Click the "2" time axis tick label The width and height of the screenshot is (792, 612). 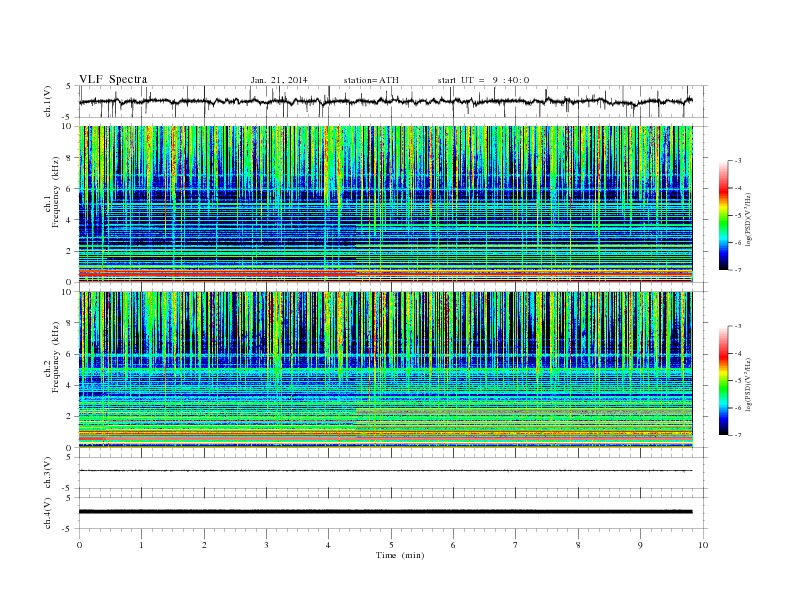click(x=204, y=545)
